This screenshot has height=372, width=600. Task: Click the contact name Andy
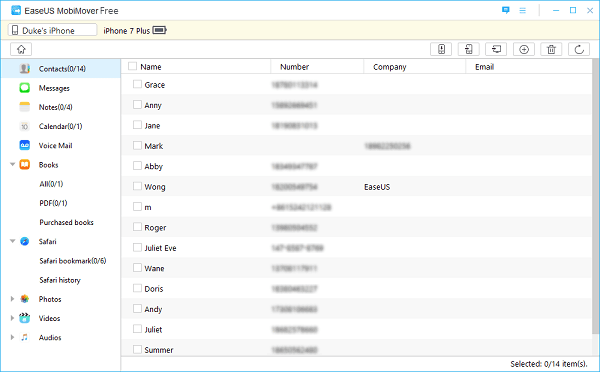pos(153,309)
